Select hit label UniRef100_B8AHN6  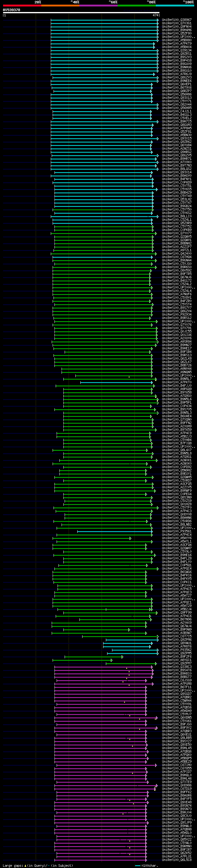pos(177,518)
